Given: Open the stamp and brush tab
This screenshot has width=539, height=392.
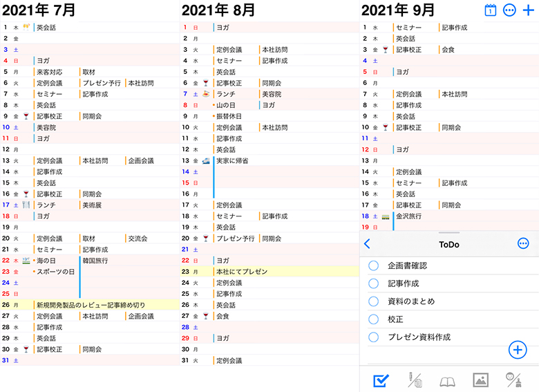Looking at the screenshot, I should pos(513,380).
